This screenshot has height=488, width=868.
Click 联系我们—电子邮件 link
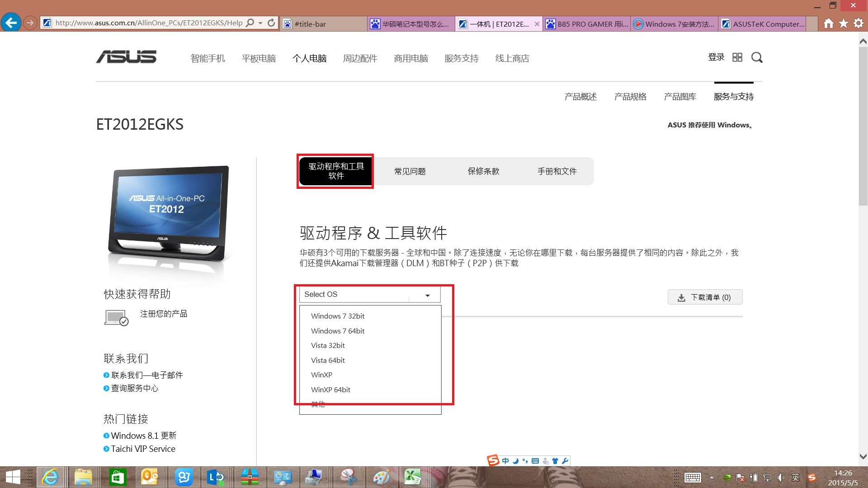coord(146,375)
